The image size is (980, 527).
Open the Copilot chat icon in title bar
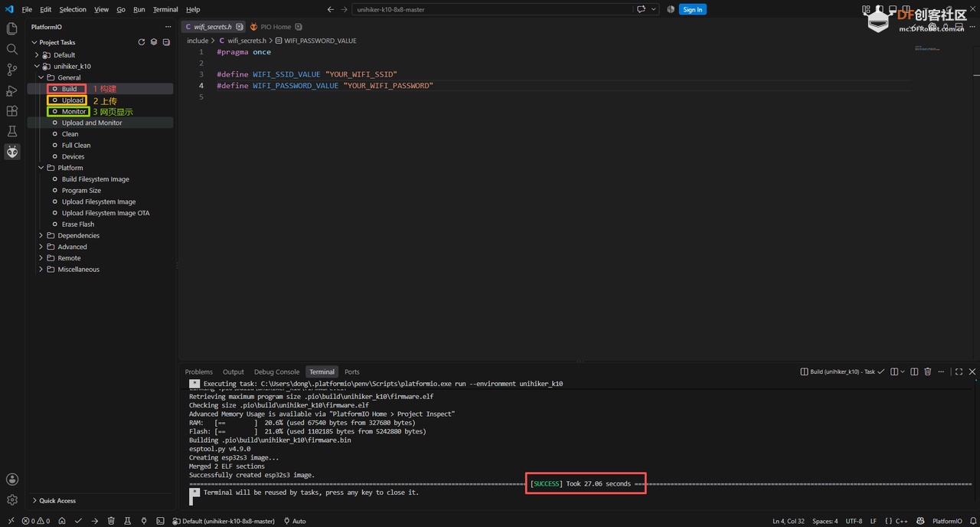[x=641, y=9]
